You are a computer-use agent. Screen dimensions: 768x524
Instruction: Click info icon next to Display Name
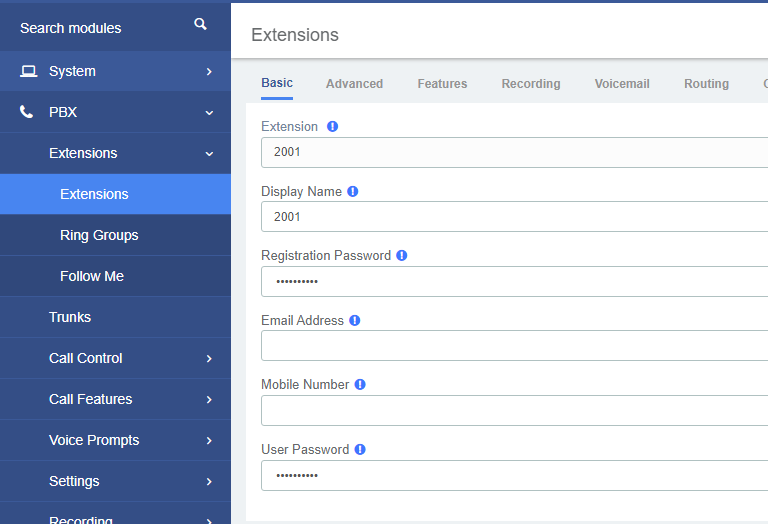tap(353, 191)
